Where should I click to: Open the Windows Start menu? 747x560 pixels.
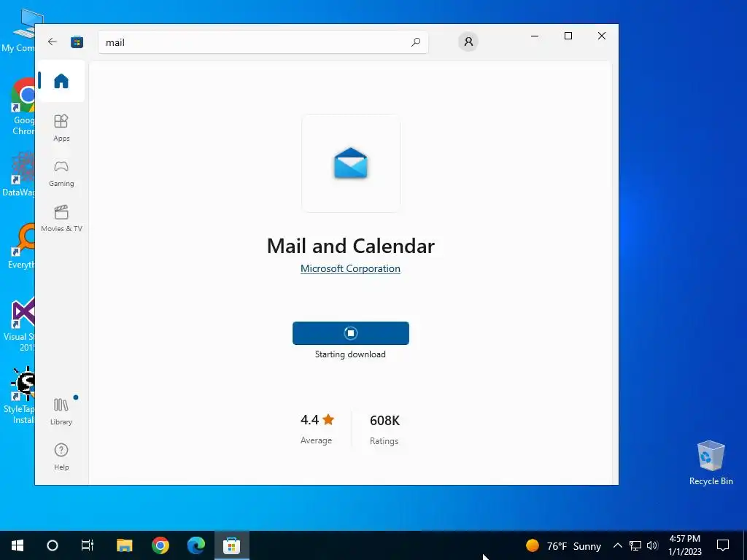coord(18,545)
